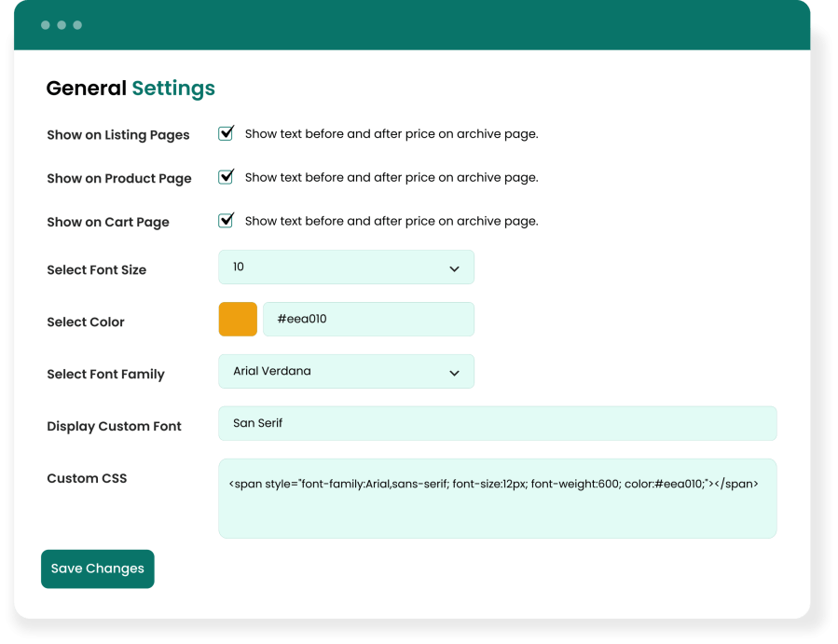Screen dimensions: 838x644
Task: Click the orange color swatch
Action: pos(238,319)
